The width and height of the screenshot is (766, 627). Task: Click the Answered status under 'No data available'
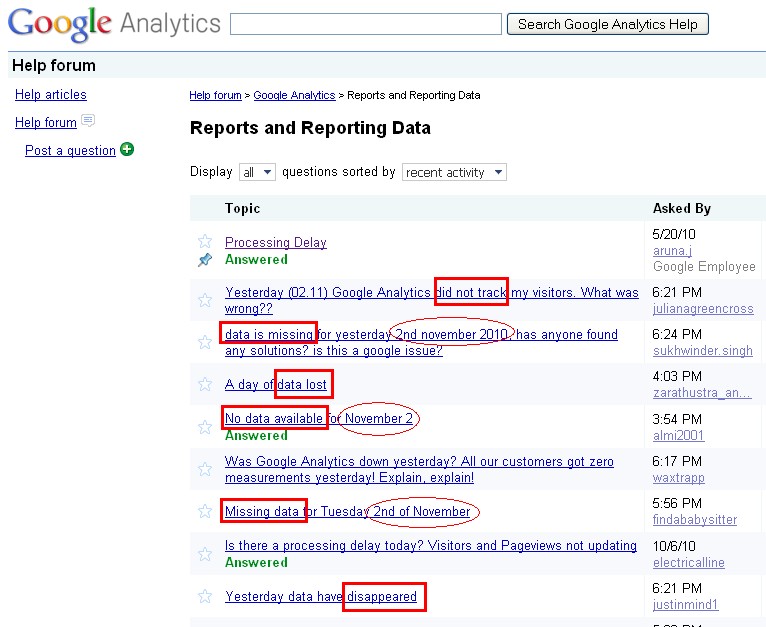pos(256,435)
